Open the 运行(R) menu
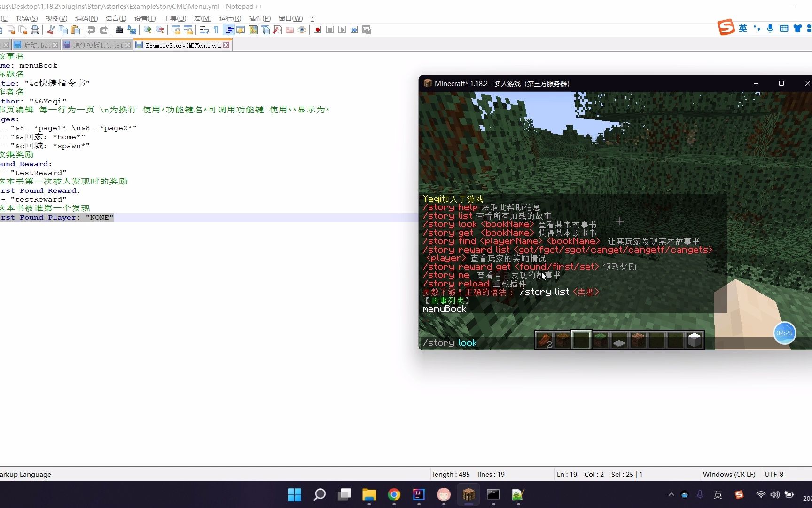The height and width of the screenshot is (508, 812). [230, 18]
